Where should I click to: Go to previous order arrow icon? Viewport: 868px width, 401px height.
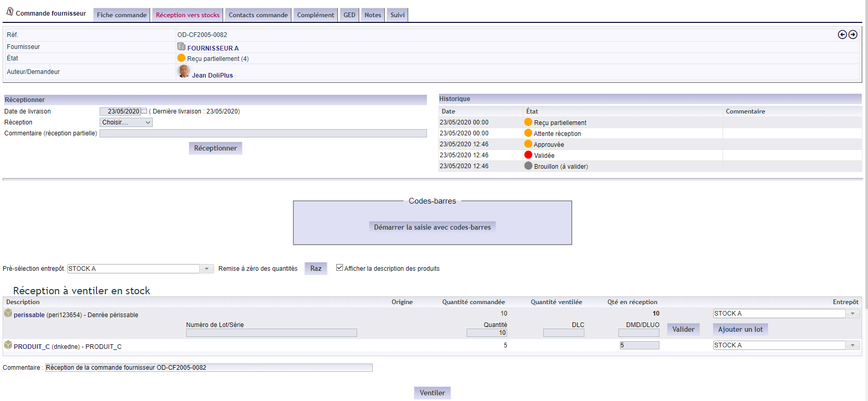click(842, 34)
